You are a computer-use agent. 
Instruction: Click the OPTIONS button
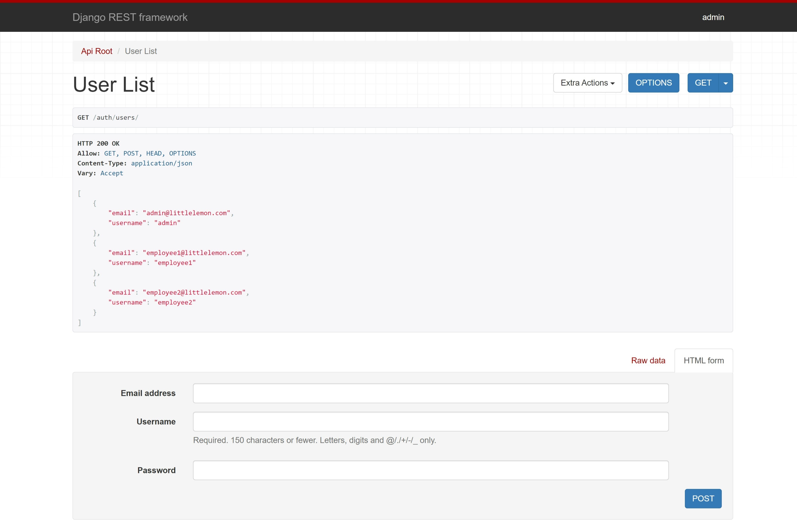pyautogui.click(x=653, y=83)
